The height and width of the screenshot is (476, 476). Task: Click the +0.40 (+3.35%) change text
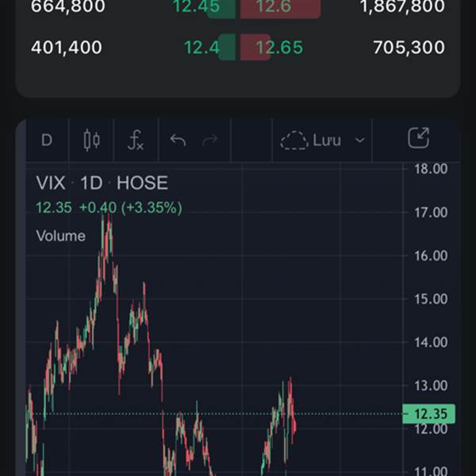tap(131, 208)
